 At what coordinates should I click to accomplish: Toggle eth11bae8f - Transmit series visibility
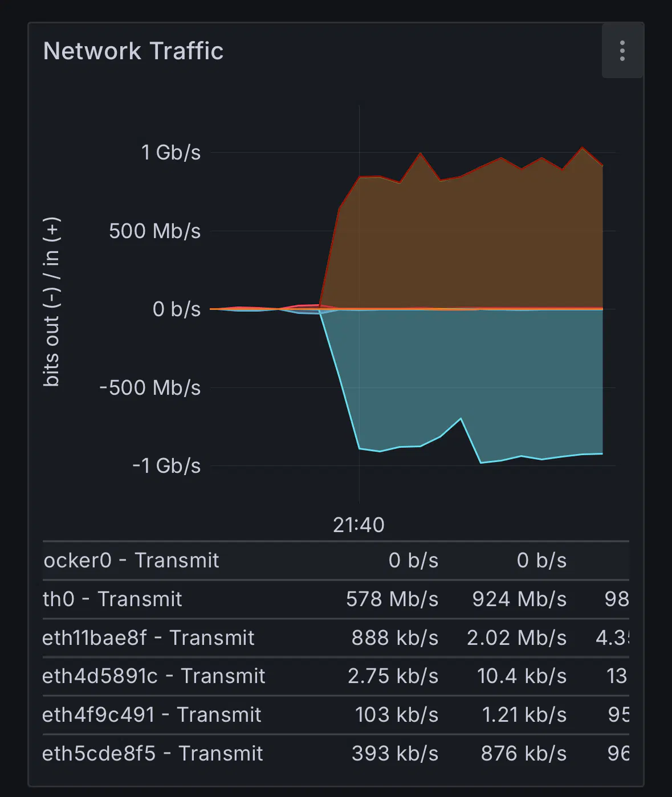(148, 638)
